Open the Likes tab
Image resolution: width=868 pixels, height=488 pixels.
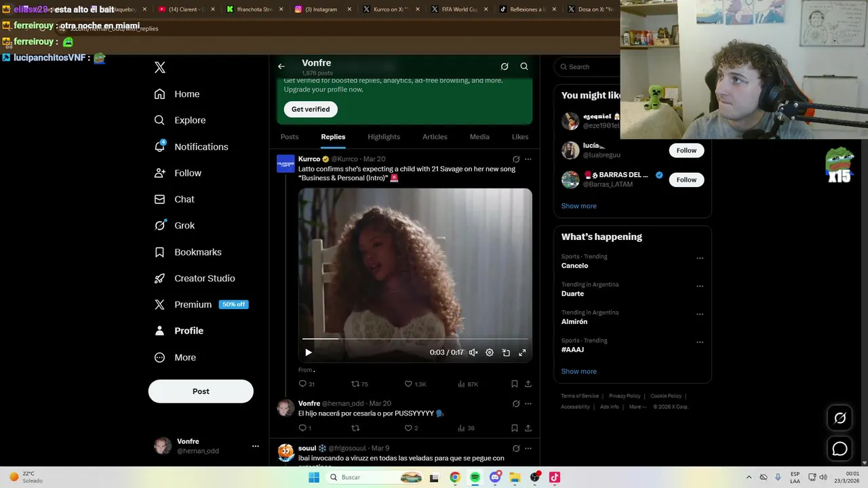click(520, 137)
